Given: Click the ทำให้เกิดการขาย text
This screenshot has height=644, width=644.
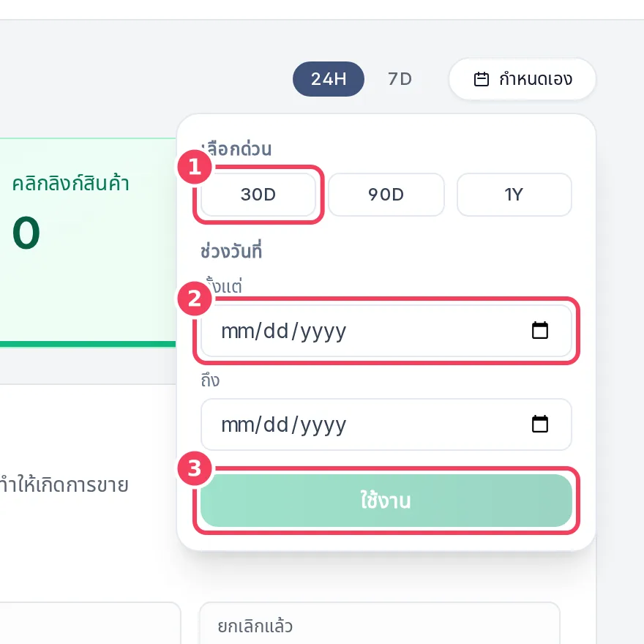Looking at the screenshot, I should point(64,484).
